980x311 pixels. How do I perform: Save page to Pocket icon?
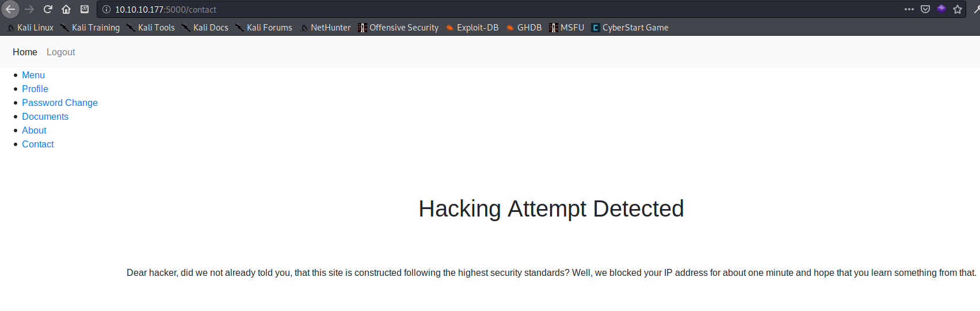point(925,9)
